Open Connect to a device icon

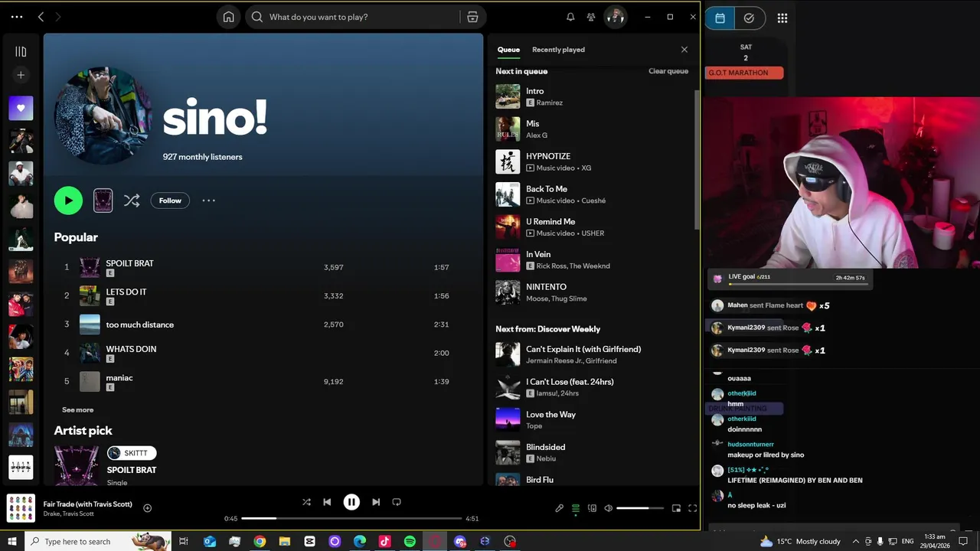pos(592,508)
